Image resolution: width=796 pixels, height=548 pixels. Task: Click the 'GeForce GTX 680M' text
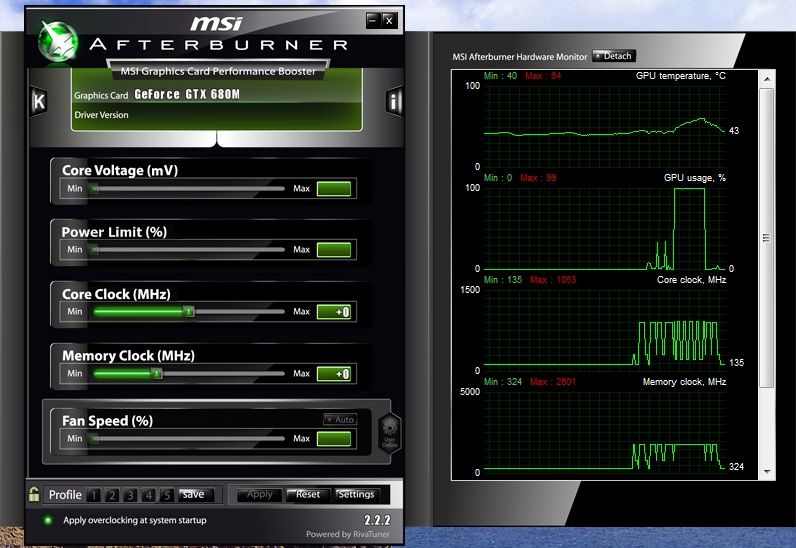187,94
